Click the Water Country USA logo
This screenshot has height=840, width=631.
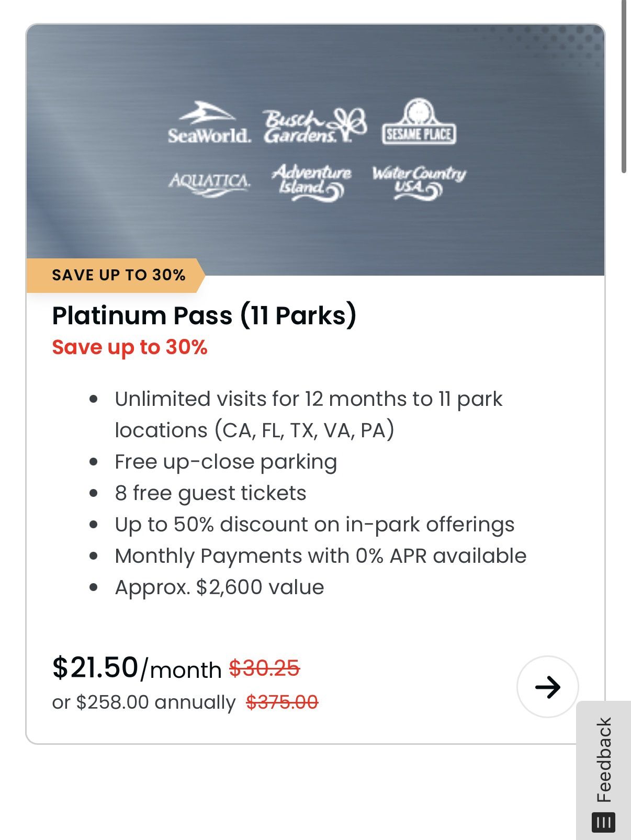[x=419, y=182]
